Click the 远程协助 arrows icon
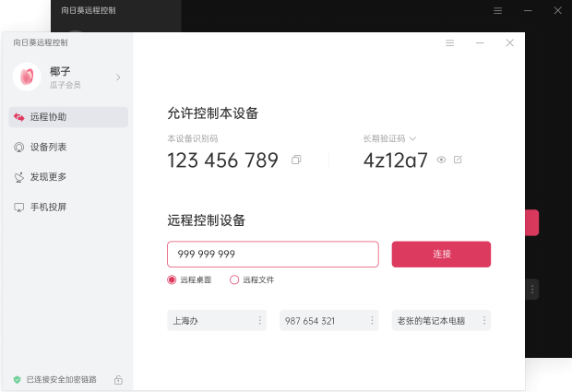The height and width of the screenshot is (392, 572). point(19,117)
